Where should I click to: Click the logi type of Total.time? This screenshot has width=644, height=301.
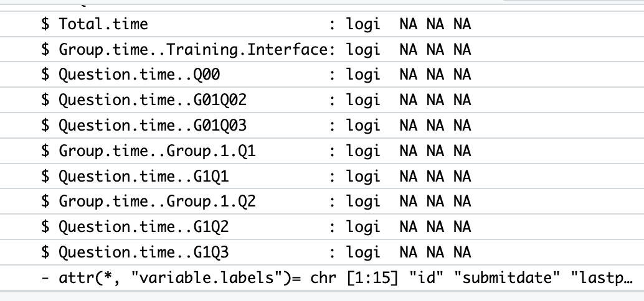click(363, 24)
